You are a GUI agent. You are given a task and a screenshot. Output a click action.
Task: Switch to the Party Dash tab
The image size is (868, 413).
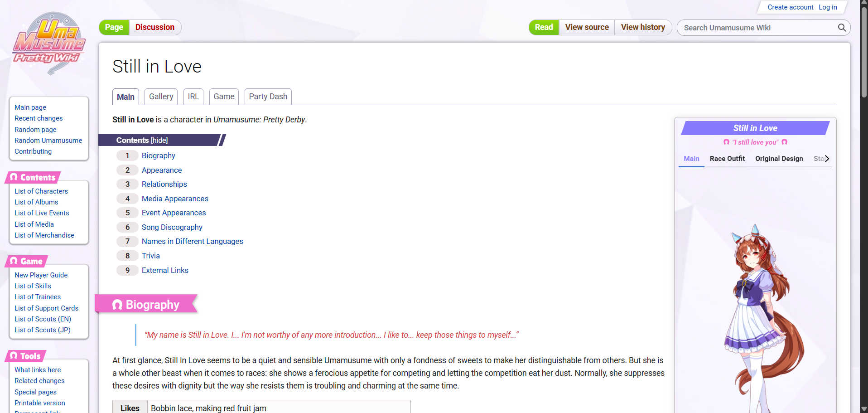268,97
